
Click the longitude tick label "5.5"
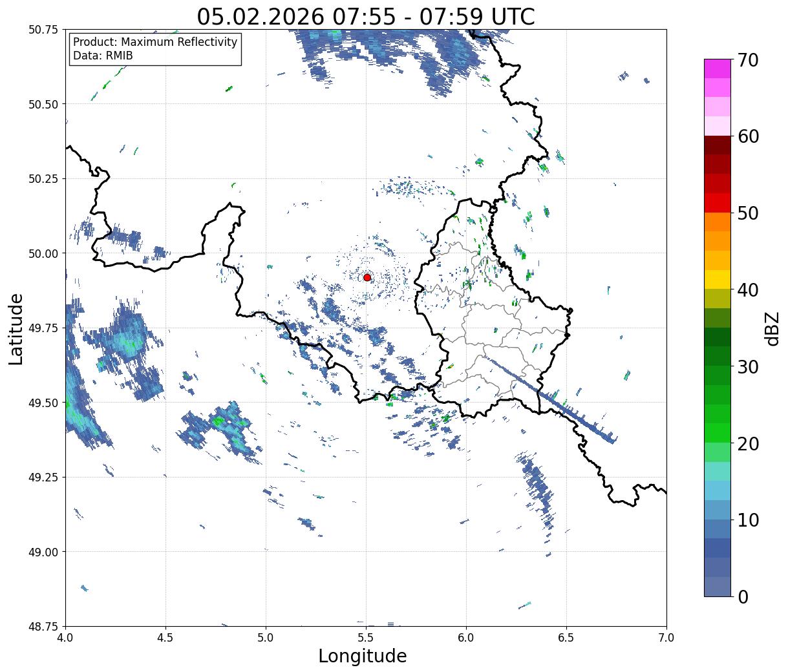(366, 638)
